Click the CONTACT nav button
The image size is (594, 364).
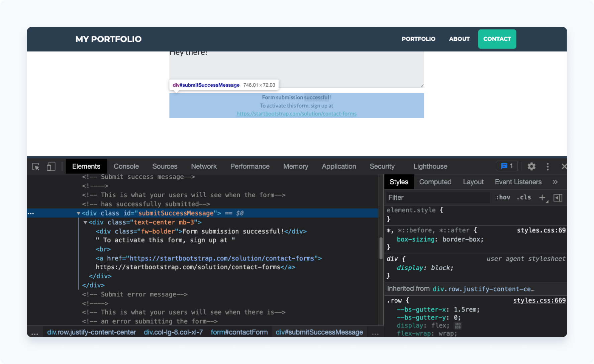497,39
